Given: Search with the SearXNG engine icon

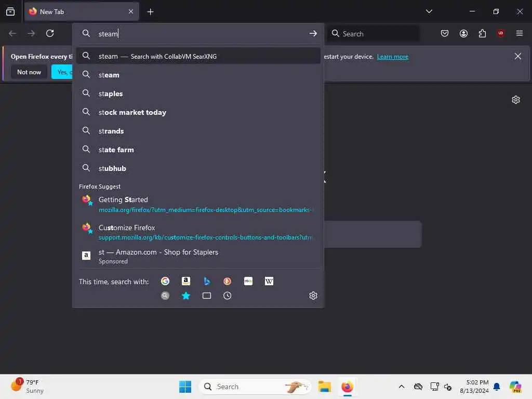Looking at the screenshot, I should (x=165, y=296).
